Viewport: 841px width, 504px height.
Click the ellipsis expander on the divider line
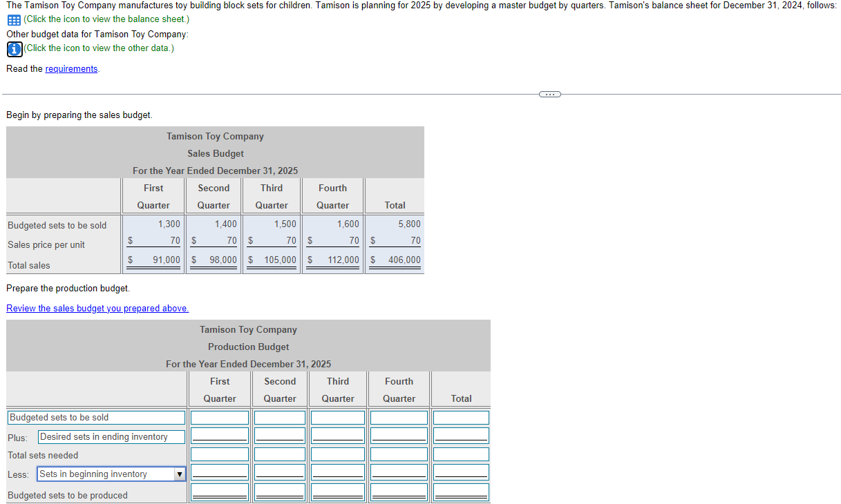pyautogui.click(x=550, y=94)
